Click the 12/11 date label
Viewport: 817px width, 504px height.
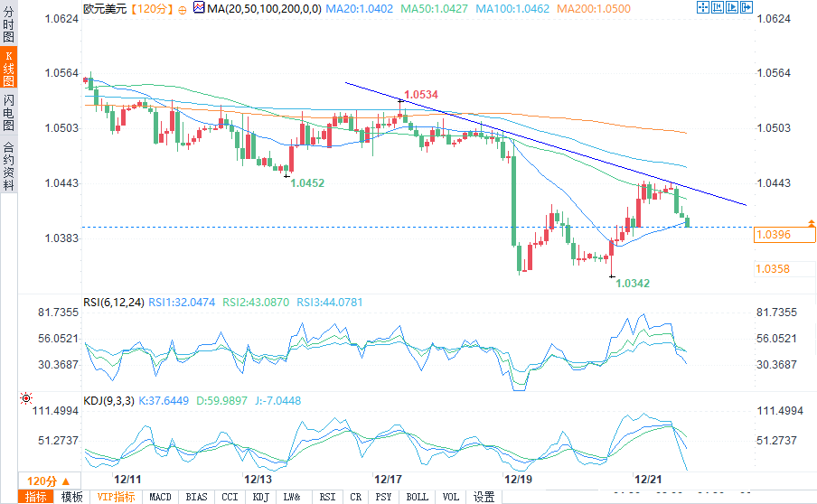pos(127,480)
